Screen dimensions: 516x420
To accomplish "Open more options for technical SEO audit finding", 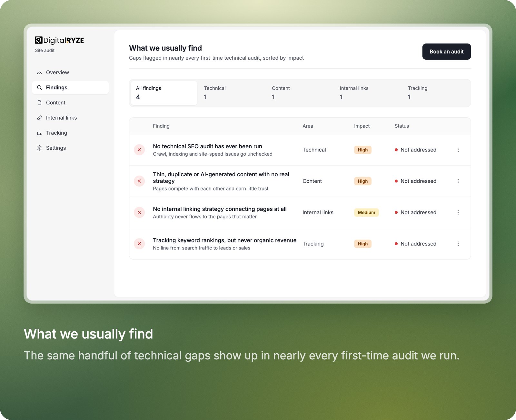I will click(x=458, y=150).
